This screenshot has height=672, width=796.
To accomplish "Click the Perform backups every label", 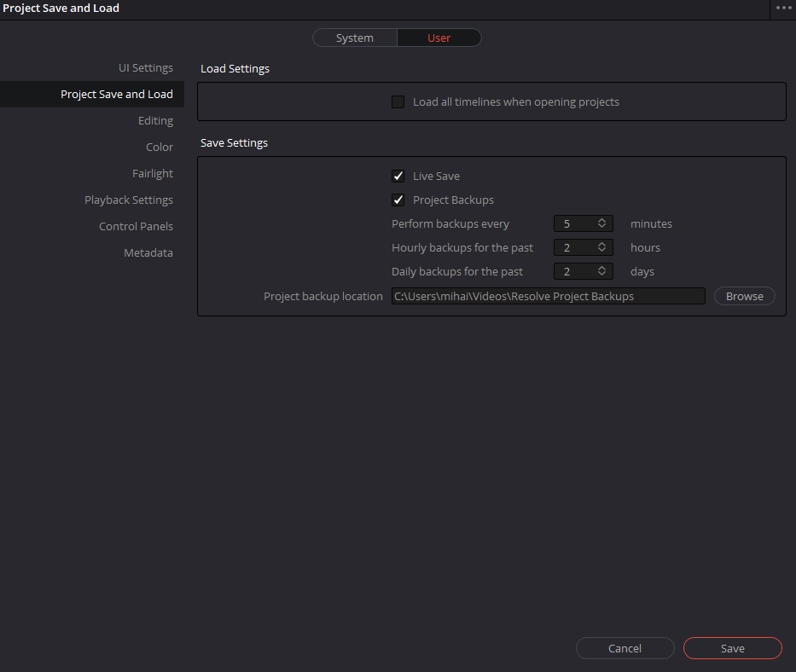I will pos(450,223).
